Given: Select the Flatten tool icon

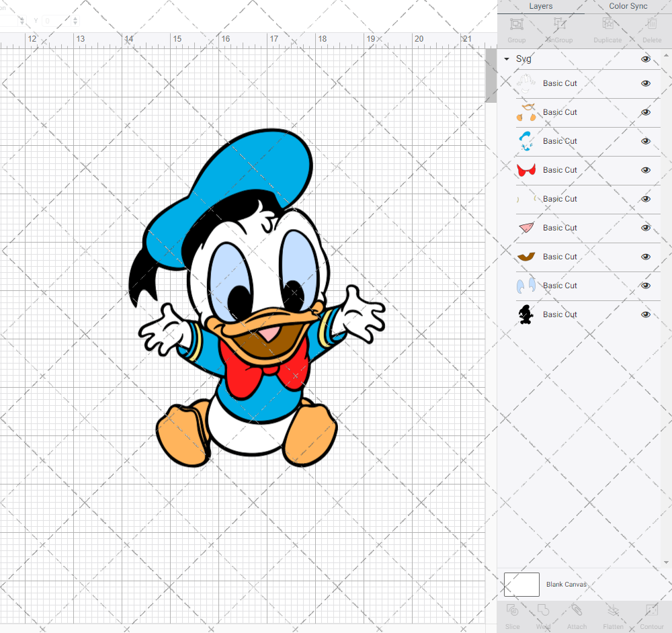Looking at the screenshot, I should tap(614, 610).
